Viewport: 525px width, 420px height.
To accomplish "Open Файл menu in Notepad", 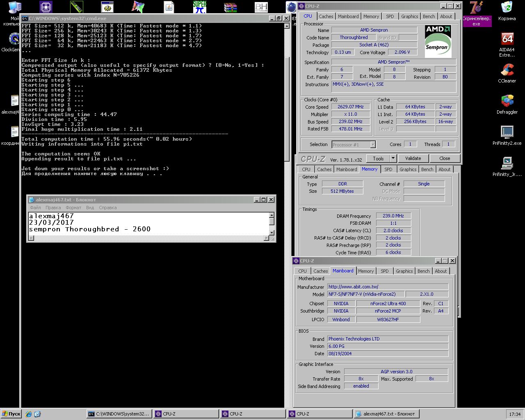I will point(35,208).
